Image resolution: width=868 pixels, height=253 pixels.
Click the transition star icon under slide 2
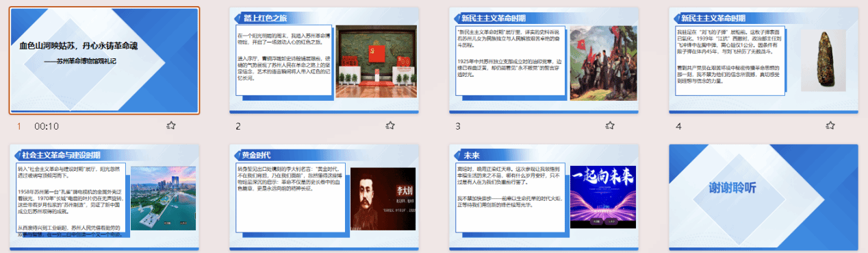[390, 125]
